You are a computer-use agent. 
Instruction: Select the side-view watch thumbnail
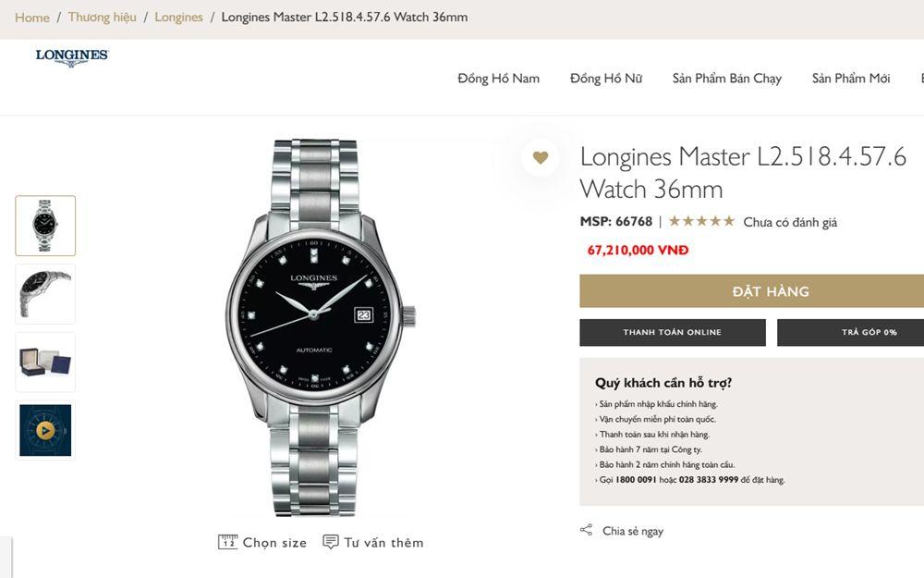(x=45, y=294)
